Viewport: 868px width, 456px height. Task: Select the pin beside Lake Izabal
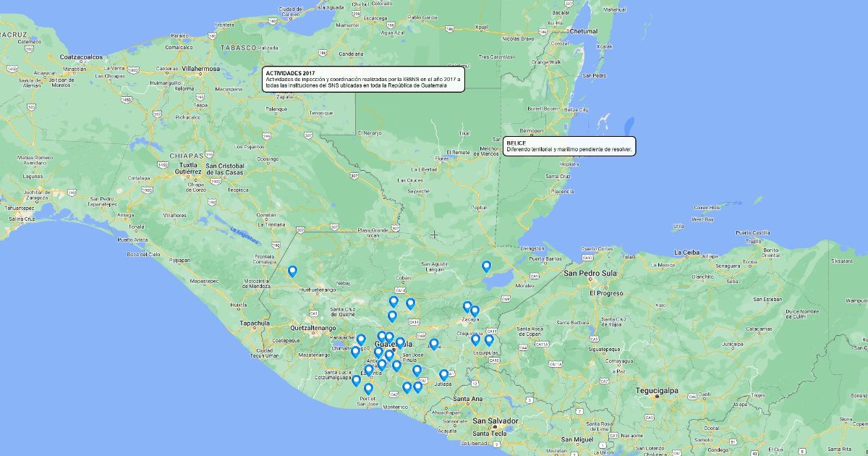point(487,266)
